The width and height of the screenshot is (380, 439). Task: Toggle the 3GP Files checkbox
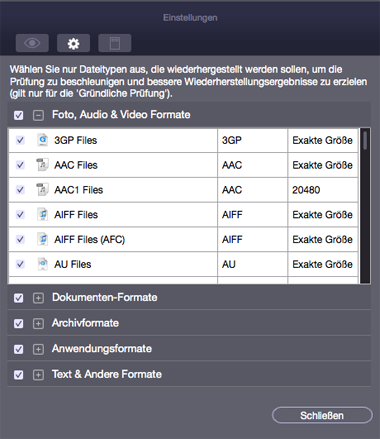pos(20,140)
